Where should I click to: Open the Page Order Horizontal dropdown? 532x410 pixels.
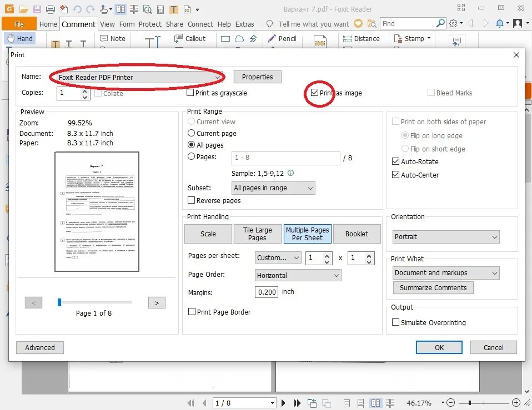[x=298, y=275]
